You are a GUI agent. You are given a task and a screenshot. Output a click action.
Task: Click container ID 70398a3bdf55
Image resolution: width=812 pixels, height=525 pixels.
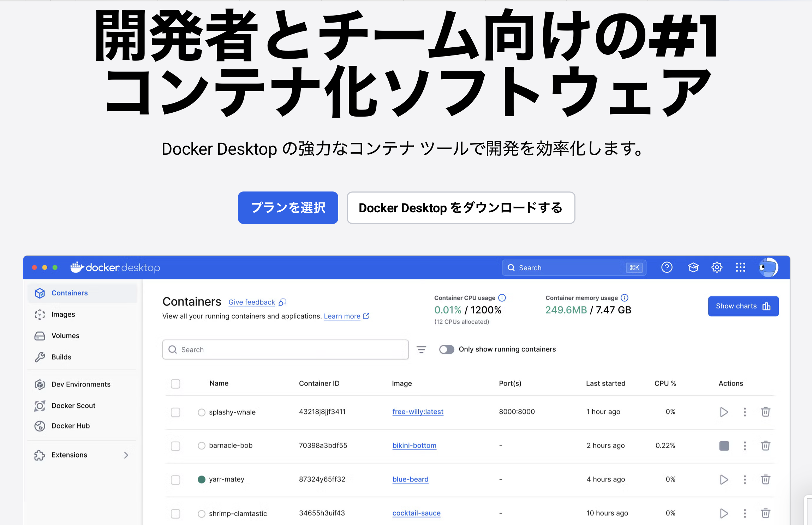323,446
